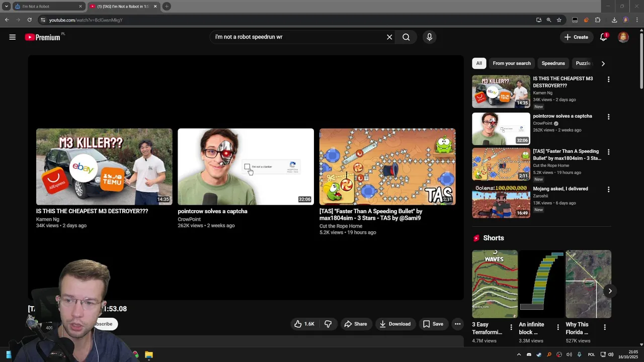644x362 pixels.
Task: Open the Golems 100,000,000 sidebar thumbnail
Action: click(501, 202)
